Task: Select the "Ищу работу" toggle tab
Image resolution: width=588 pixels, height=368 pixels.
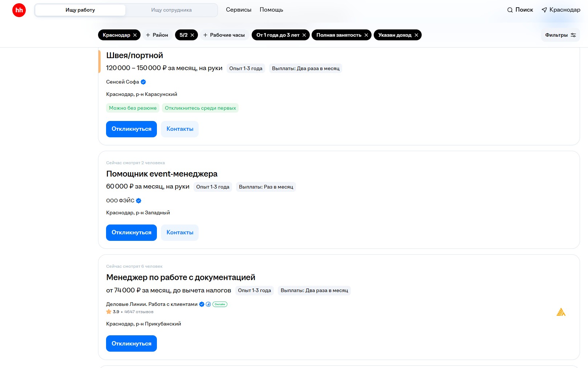Action: [80, 10]
